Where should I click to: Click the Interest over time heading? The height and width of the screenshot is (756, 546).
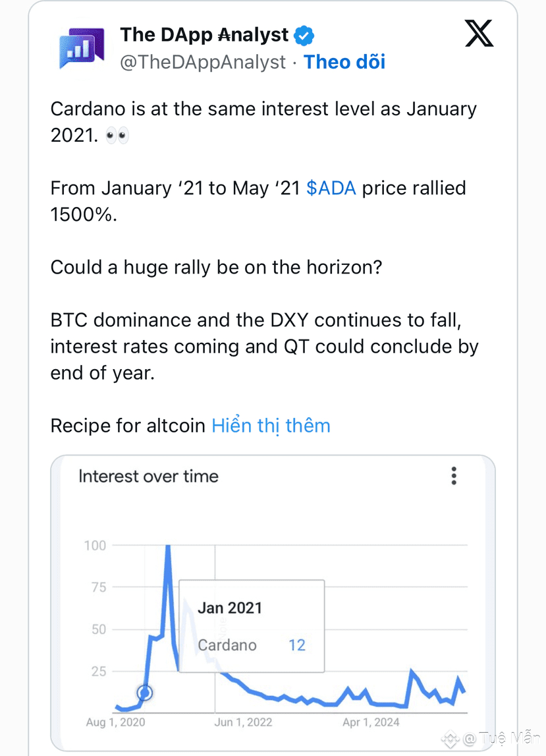(x=148, y=477)
